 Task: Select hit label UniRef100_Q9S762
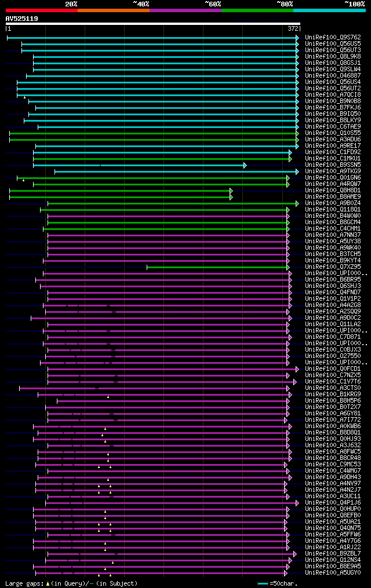coord(333,38)
